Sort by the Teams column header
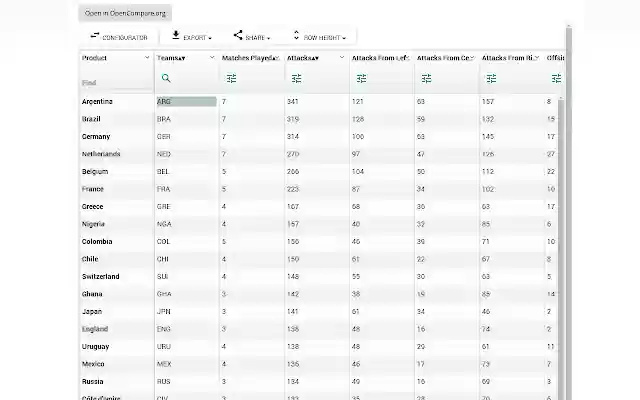 tap(171, 58)
